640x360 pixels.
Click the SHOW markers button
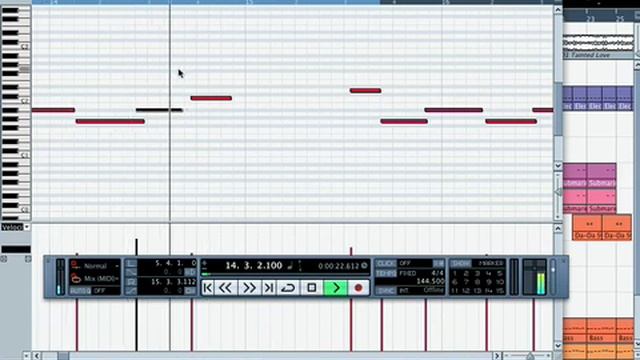tap(461, 264)
